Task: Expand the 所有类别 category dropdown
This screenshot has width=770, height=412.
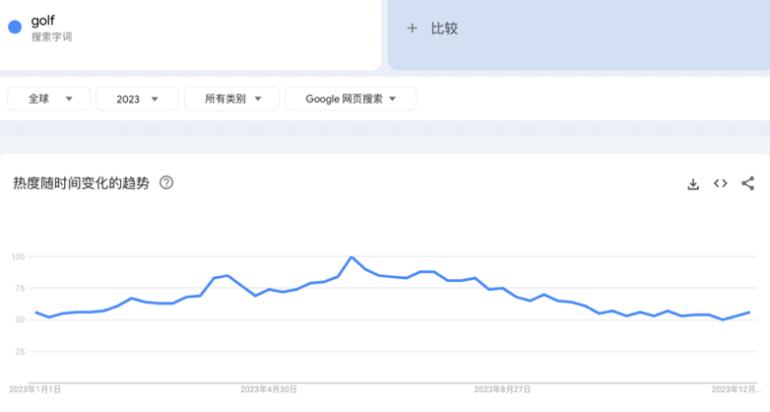Action: click(x=231, y=99)
